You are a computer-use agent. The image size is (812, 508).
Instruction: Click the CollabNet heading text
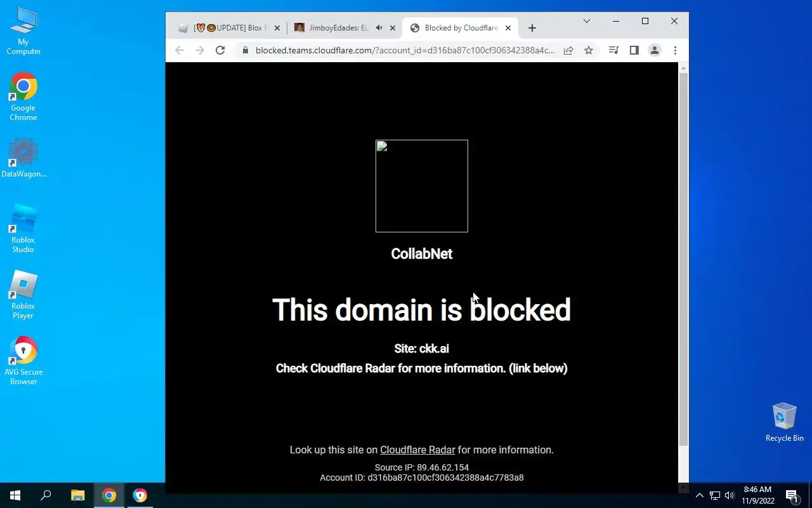[422, 254]
